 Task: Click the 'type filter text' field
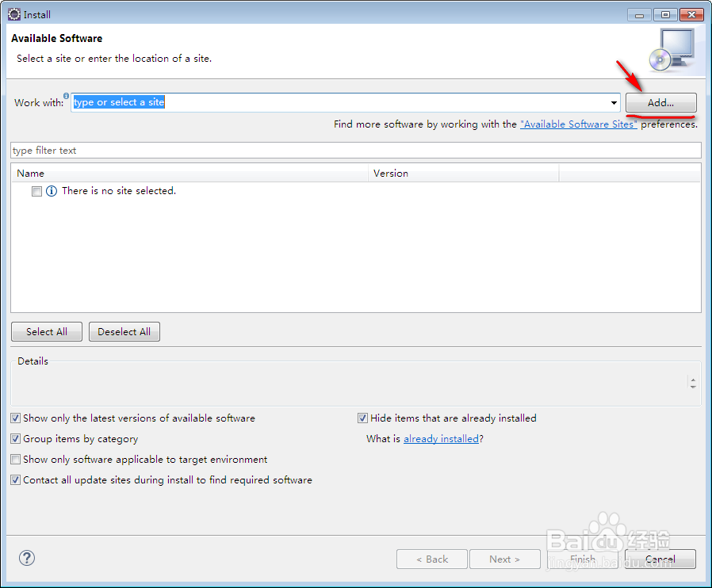point(356,151)
